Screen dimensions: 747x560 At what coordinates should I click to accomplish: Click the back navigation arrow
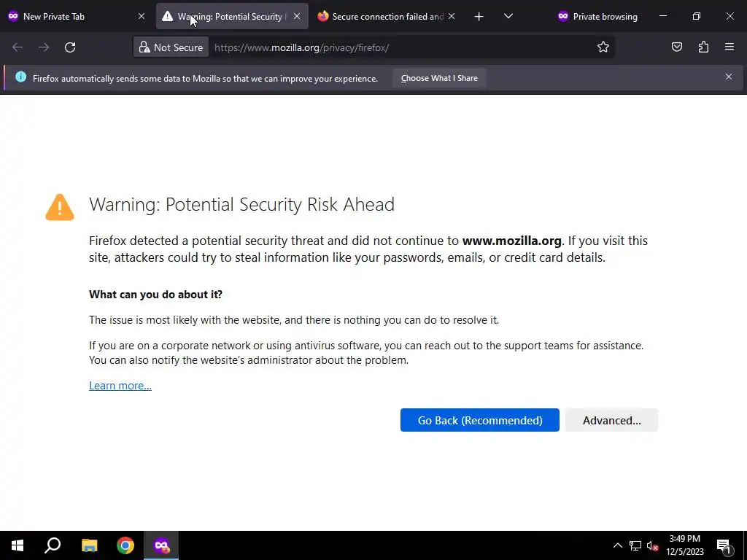pos(18,47)
